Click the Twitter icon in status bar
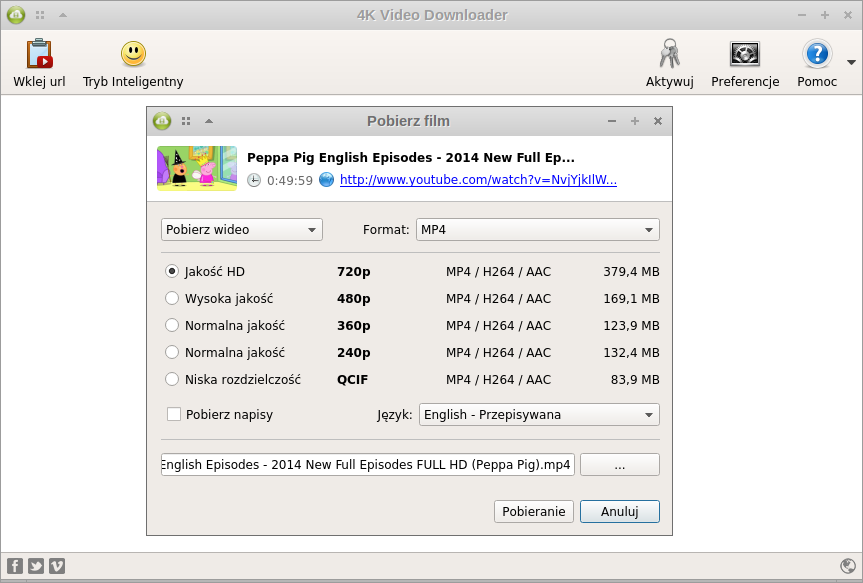Screen dimensions: 863x583 (36, 566)
